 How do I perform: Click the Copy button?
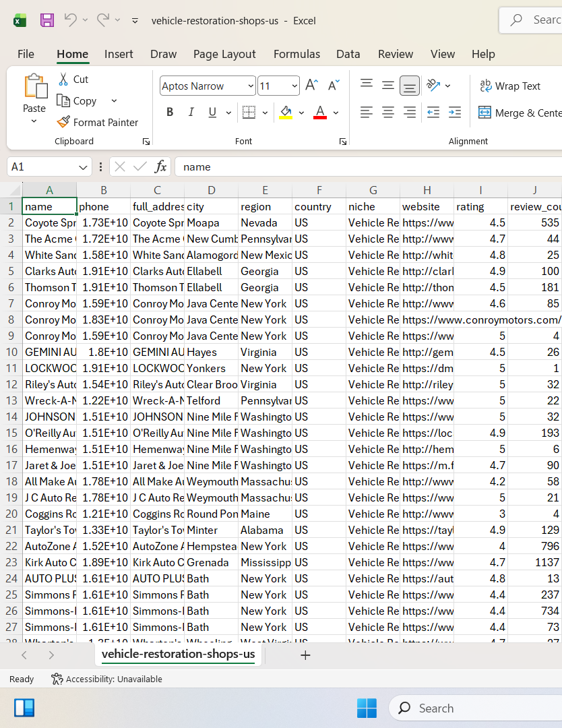[77, 100]
